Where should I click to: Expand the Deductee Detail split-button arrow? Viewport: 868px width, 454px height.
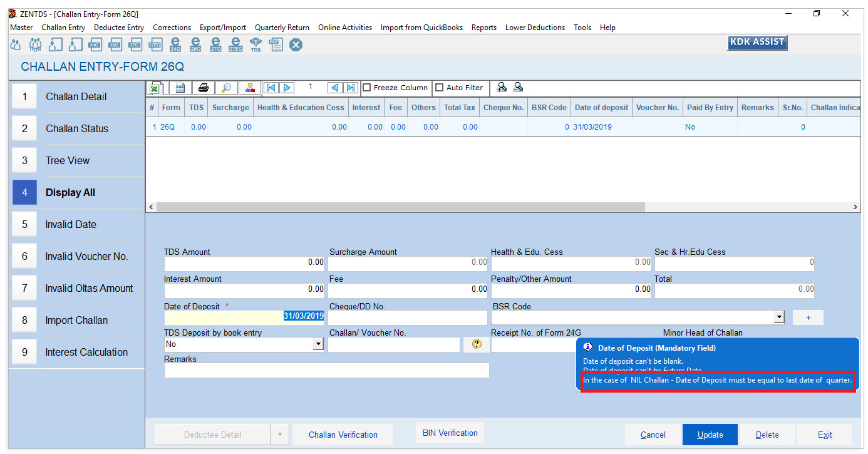click(279, 435)
